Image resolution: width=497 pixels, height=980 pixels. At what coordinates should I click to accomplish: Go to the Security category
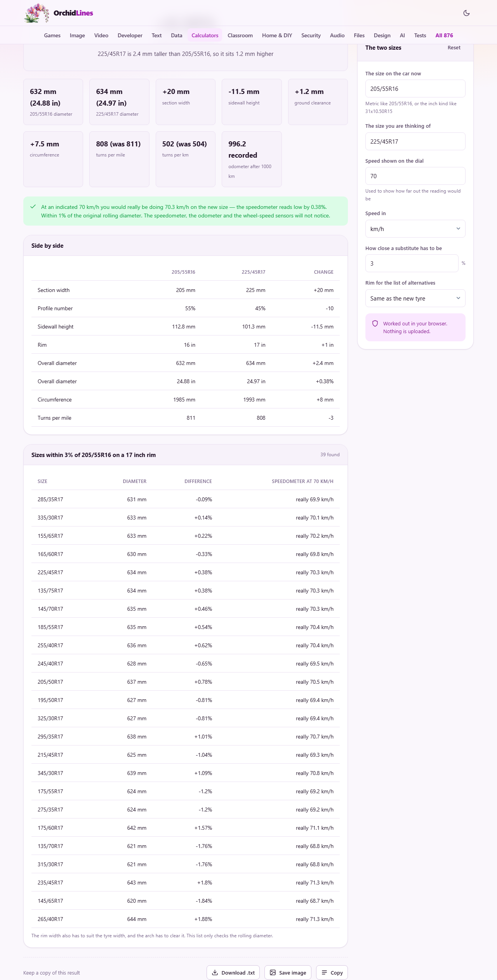[x=311, y=35]
